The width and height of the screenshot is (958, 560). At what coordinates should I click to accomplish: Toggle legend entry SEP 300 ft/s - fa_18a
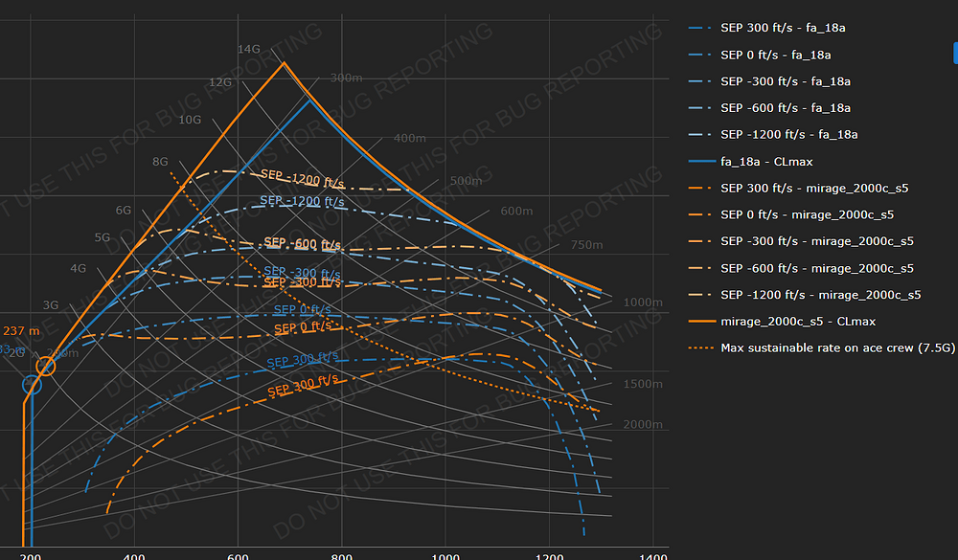tap(766, 28)
